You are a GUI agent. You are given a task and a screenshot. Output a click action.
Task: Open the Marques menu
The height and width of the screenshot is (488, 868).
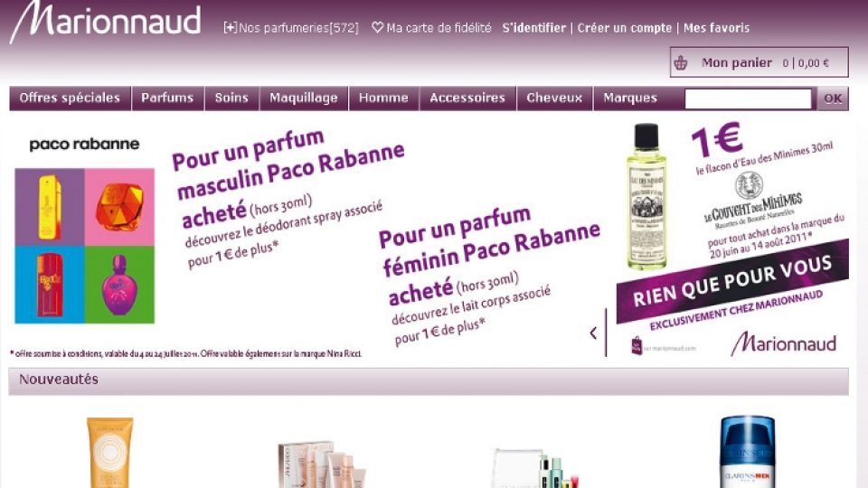pos(630,98)
